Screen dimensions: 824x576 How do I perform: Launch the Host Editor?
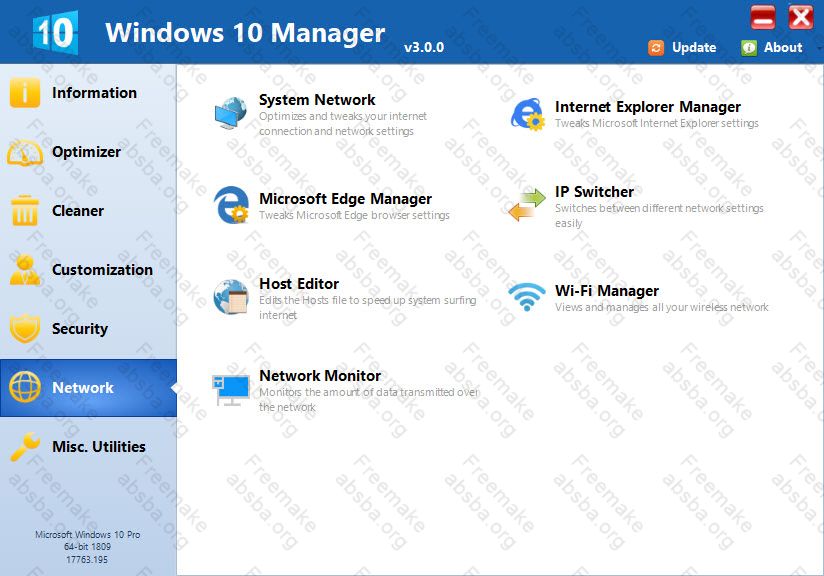pyautogui.click(x=299, y=284)
